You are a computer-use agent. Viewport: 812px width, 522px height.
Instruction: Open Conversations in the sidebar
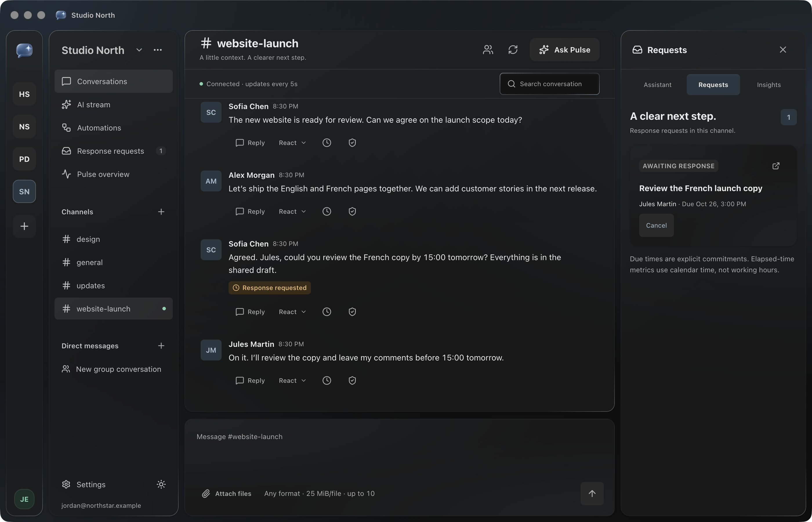[113, 81]
